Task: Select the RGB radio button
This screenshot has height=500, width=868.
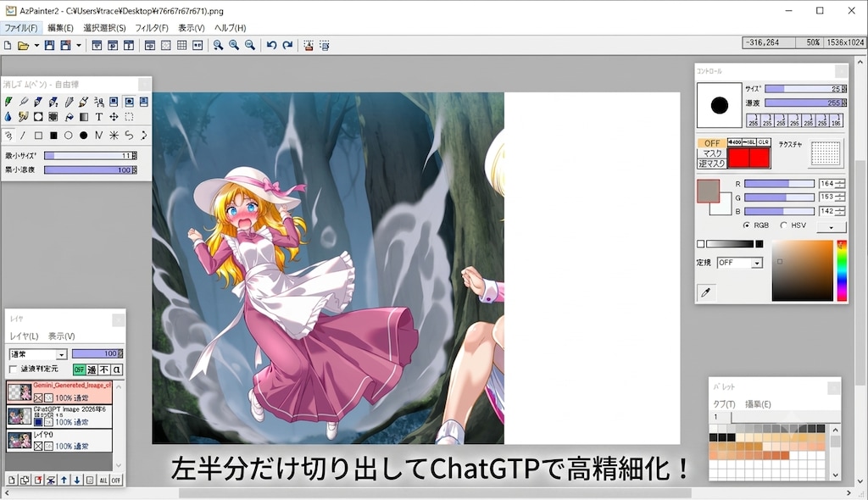Action: [x=747, y=225]
